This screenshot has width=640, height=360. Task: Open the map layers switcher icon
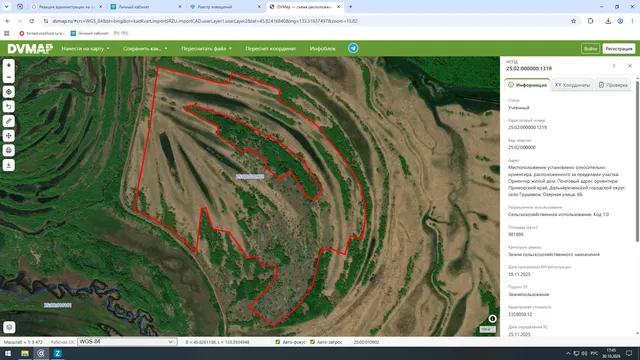point(9,327)
